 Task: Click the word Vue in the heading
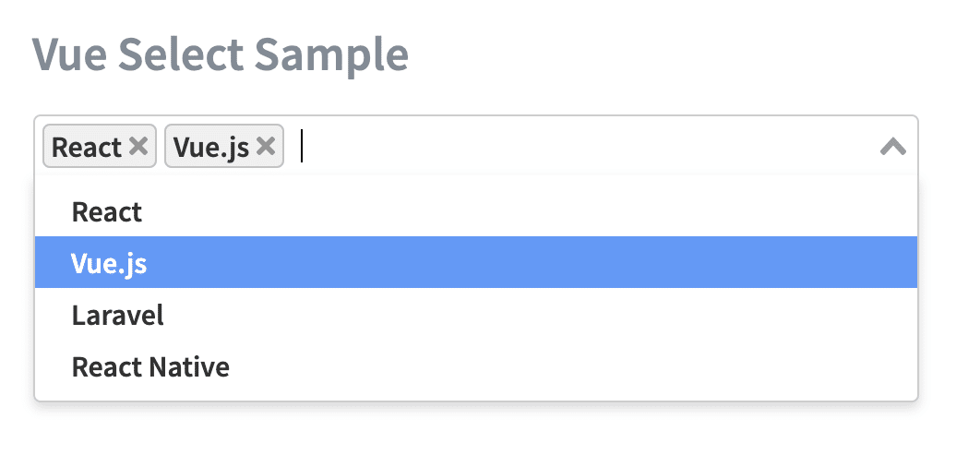(x=67, y=55)
